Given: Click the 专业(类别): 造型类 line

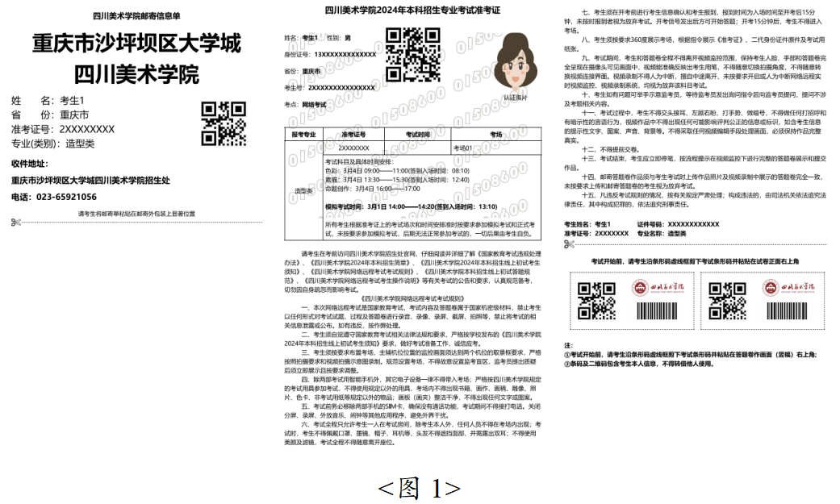Looking at the screenshot, I should point(53,144).
